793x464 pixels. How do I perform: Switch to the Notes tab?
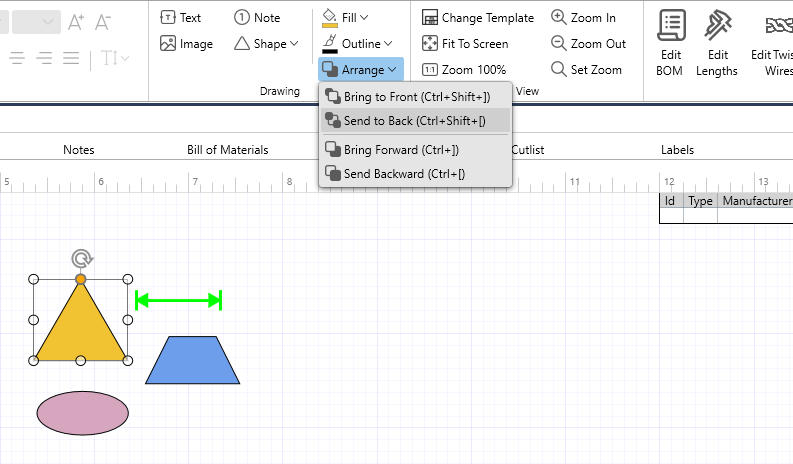point(79,150)
